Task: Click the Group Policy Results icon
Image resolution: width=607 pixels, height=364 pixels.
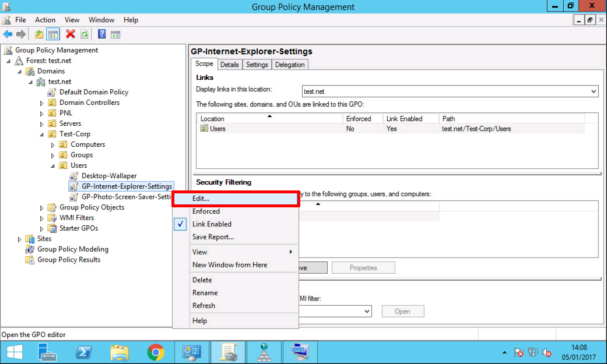Action: tap(30, 260)
